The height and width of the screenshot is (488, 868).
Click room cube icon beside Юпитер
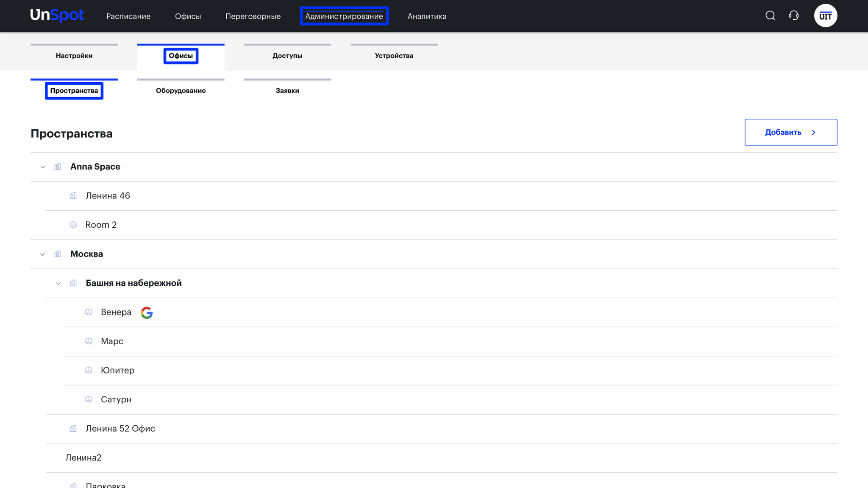[89, 370]
